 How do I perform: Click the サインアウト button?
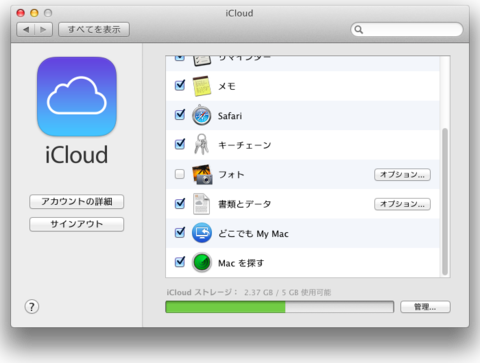point(77,224)
